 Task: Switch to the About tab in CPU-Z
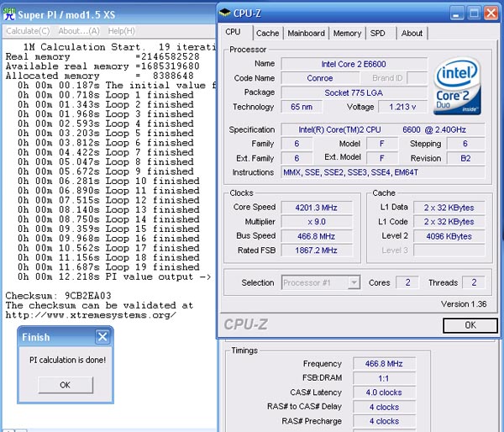pos(412,33)
